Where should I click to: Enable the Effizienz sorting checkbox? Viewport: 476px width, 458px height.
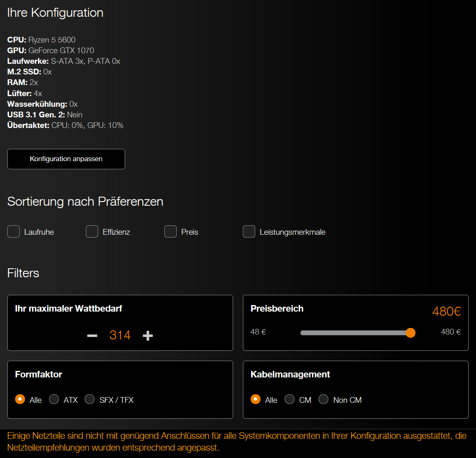[x=92, y=231]
